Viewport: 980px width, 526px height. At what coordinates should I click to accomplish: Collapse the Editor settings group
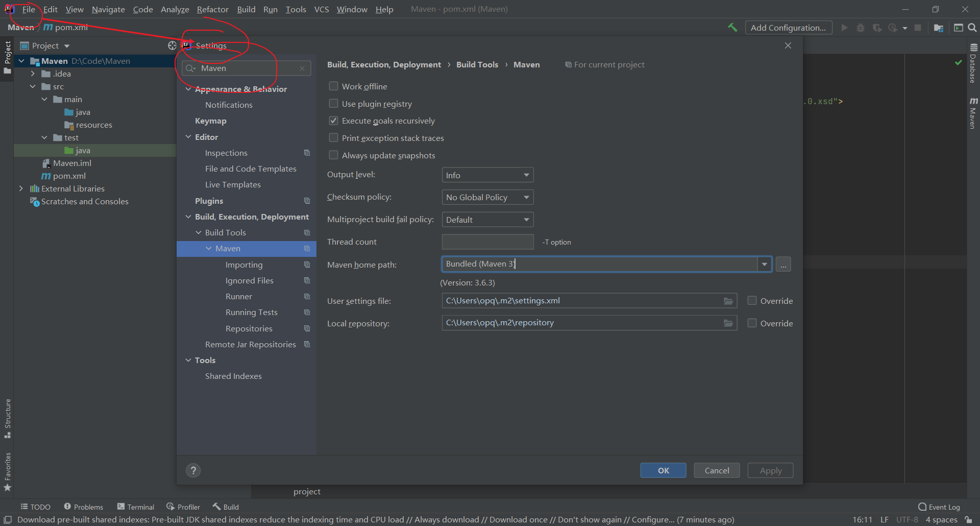pos(188,137)
